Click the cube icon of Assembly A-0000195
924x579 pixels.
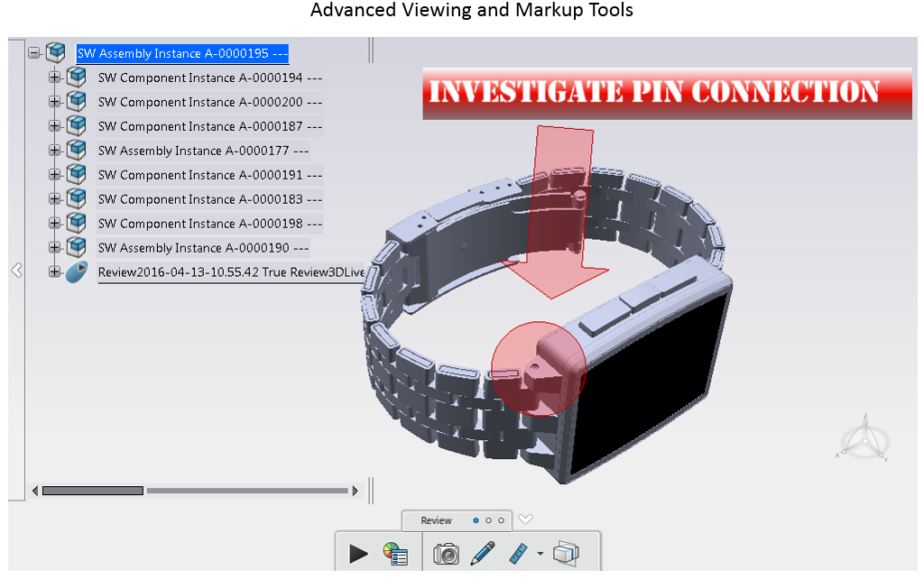point(56,53)
